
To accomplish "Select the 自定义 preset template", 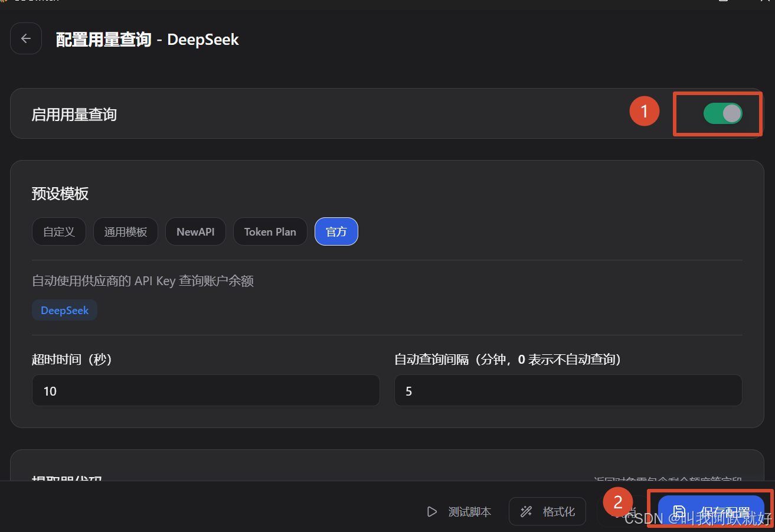I will point(59,231).
